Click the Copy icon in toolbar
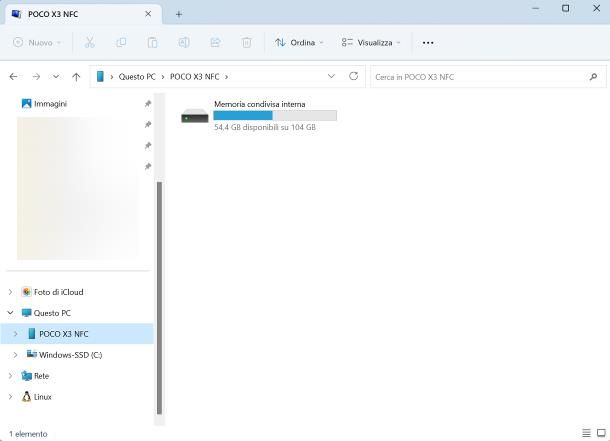The width and height of the screenshot is (610, 441). (x=121, y=42)
